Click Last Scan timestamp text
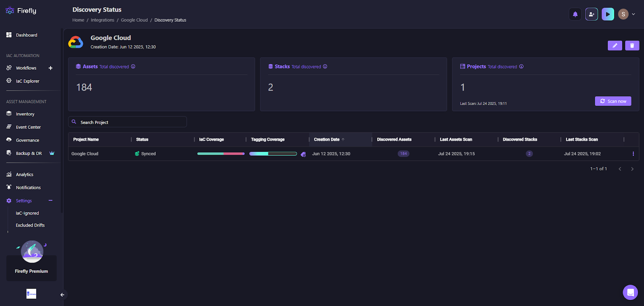This screenshot has height=306, width=644. click(x=483, y=103)
